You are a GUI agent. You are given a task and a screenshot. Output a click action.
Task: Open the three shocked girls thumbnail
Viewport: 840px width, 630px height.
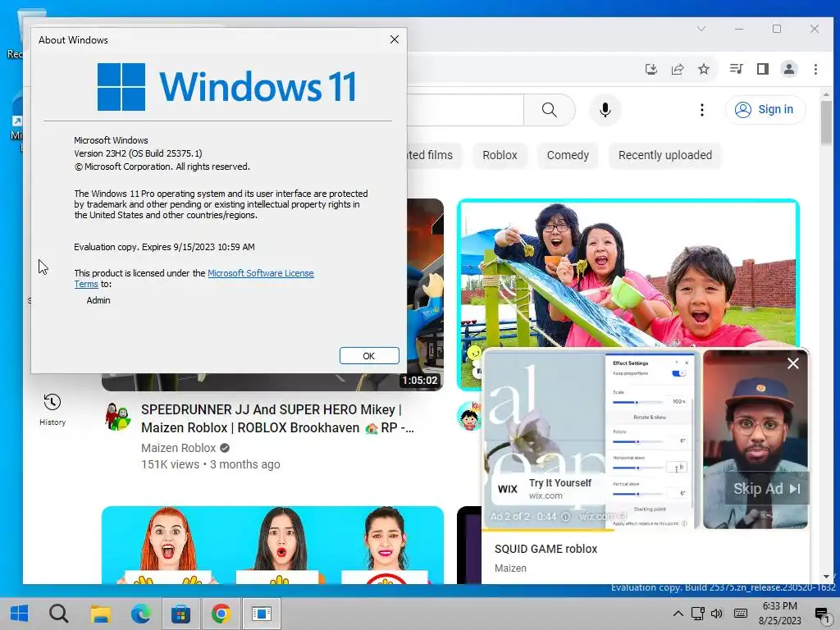point(272,545)
